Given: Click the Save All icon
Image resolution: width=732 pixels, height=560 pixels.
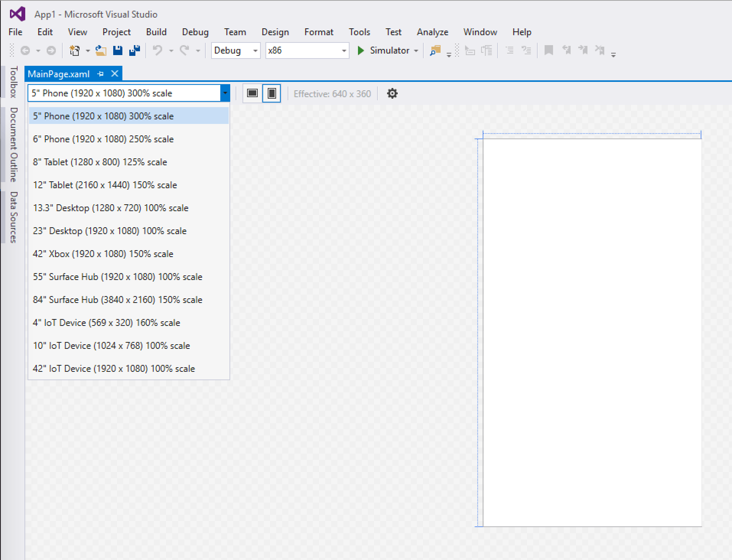Looking at the screenshot, I should point(134,50).
